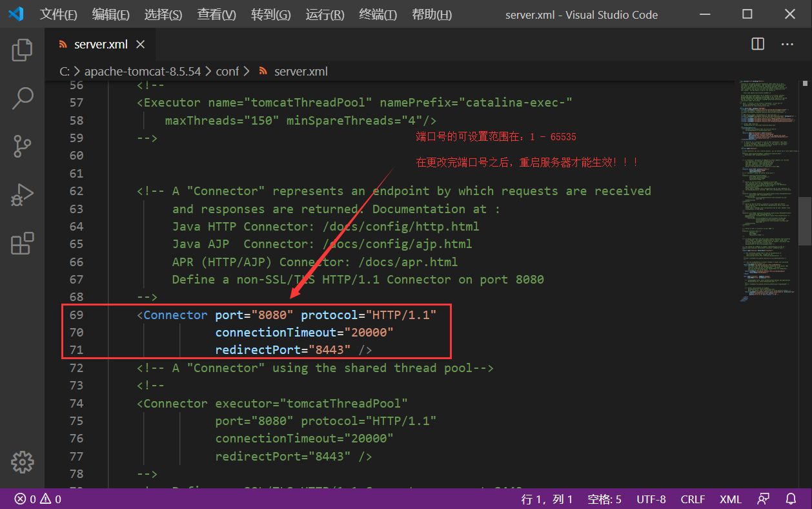Click the port="8080" value on line 69
The width and height of the screenshot is (812, 509).
coord(254,315)
